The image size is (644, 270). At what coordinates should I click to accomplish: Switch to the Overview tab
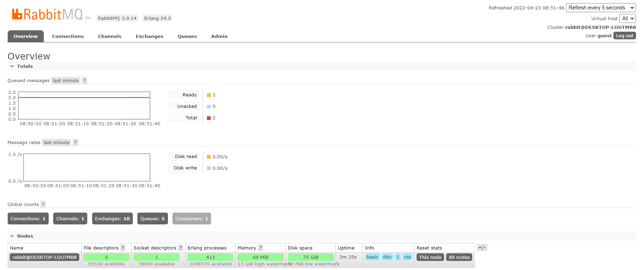click(x=26, y=36)
